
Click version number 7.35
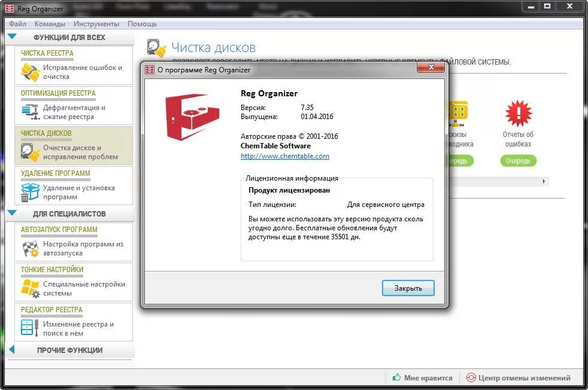coord(307,108)
